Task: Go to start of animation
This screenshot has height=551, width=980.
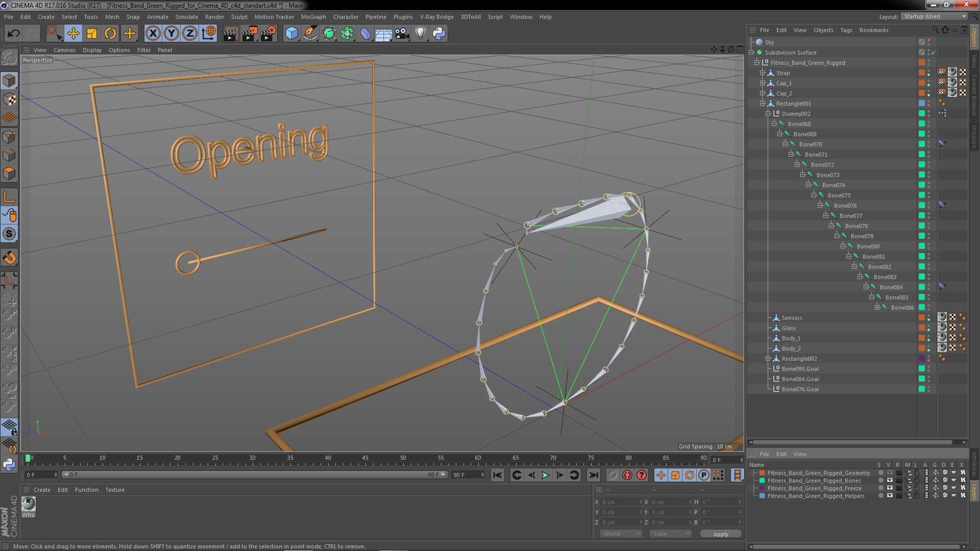Action: (x=497, y=475)
